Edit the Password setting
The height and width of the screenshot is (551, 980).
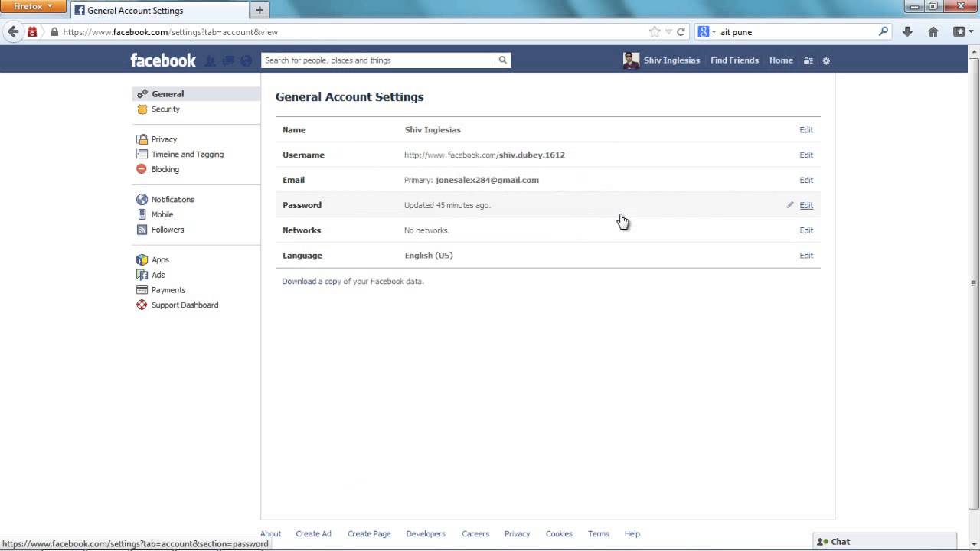point(806,205)
